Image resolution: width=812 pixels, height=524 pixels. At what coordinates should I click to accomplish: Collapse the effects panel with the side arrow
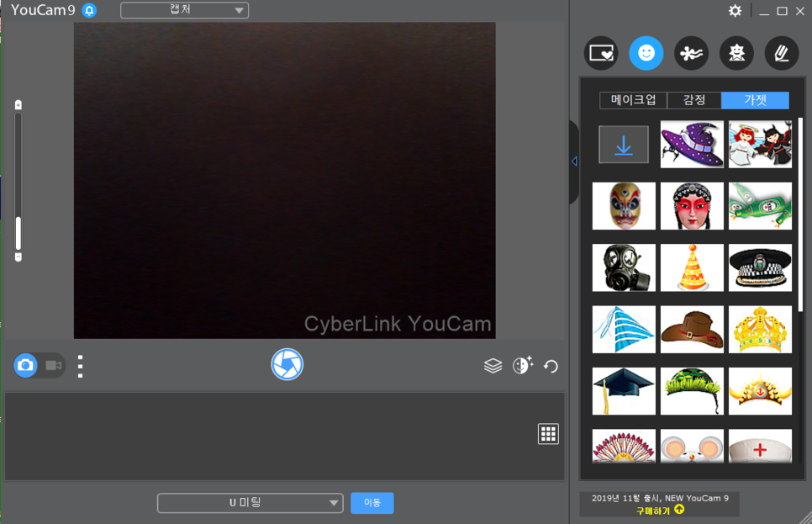574,161
